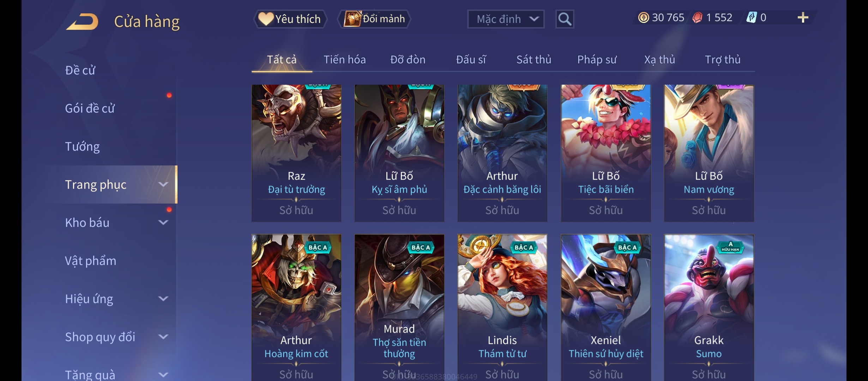868x381 pixels.
Task: Click the plus icon to add currency
Action: coord(803,18)
